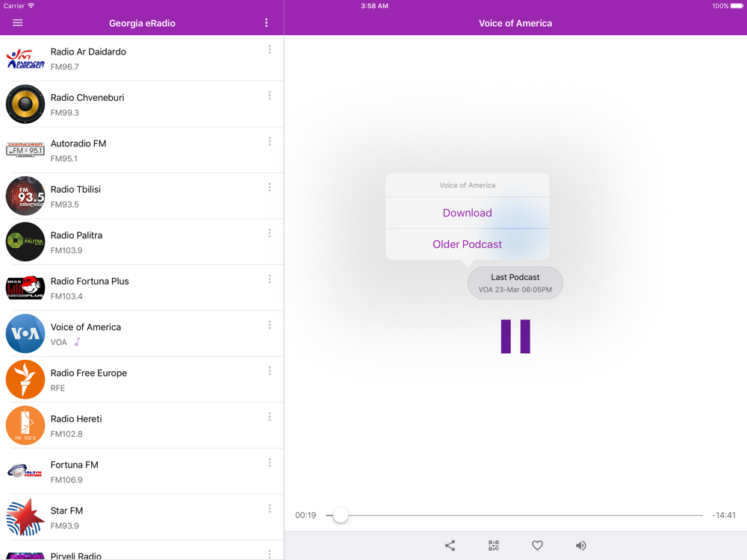747x560 pixels.
Task: Click the Fortuna FM logo thumbnail
Action: pos(25,471)
